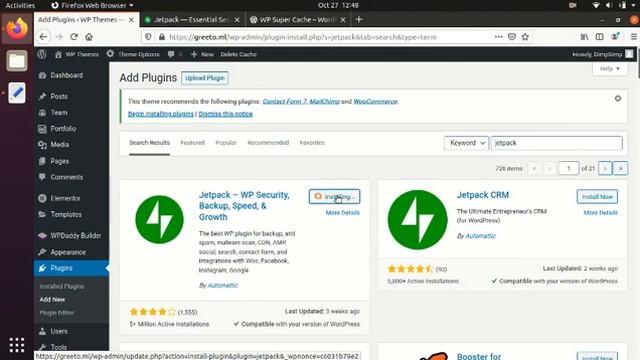Click the browser back arrow
The image size is (640, 360).
coord(43,37)
